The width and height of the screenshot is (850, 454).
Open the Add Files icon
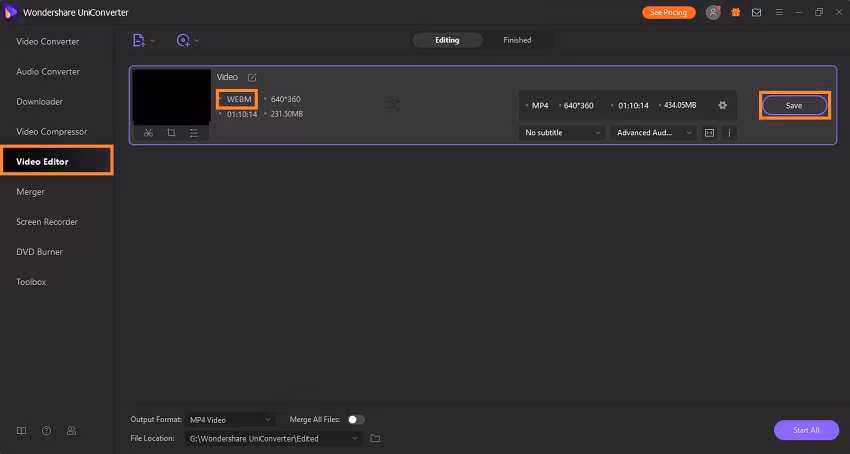click(139, 40)
